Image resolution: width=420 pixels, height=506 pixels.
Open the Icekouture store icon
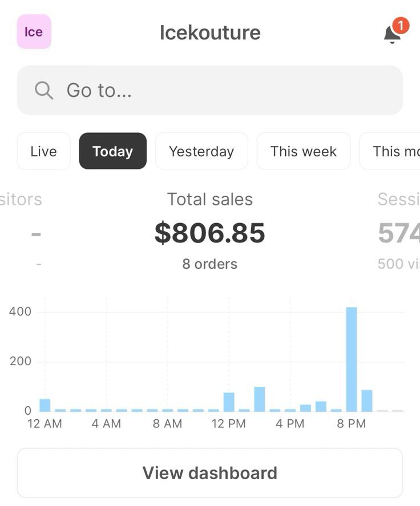(x=34, y=32)
